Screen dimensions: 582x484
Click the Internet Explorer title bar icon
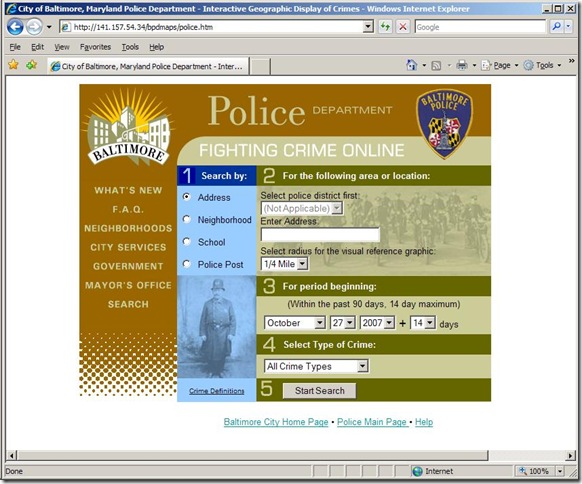coord(11,8)
